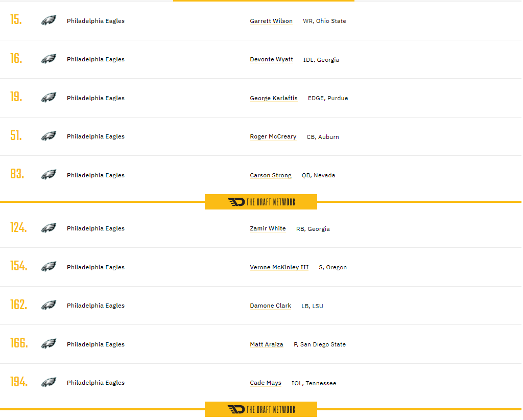This screenshot has width=523, height=420.
Task: Open Garrett Wilson's player profile link
Action: tap(271, 21)
